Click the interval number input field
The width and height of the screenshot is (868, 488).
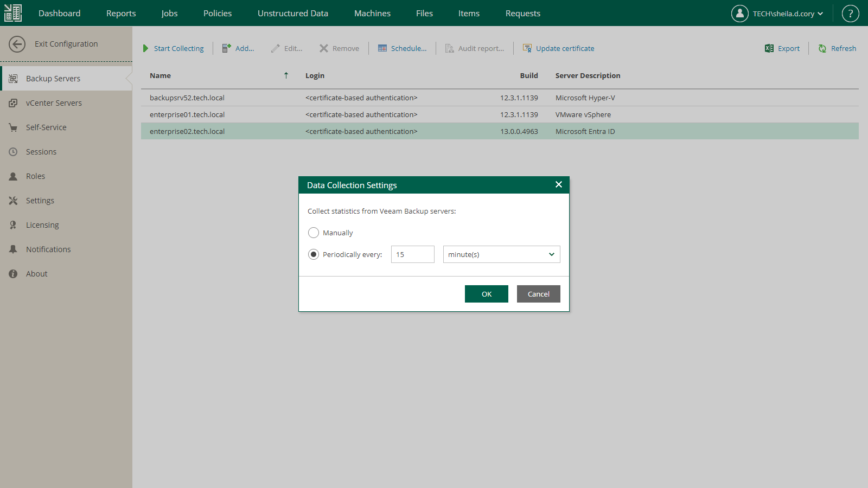point(413,254)
